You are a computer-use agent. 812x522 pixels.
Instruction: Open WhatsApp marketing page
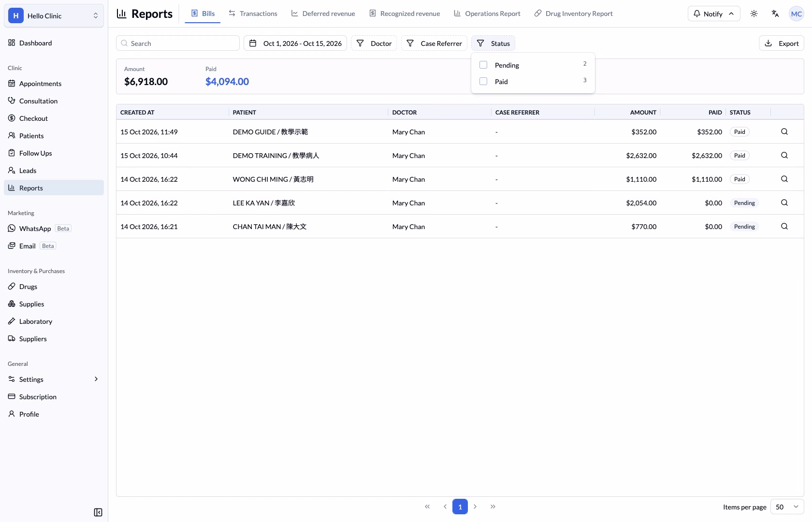[54, 229]
